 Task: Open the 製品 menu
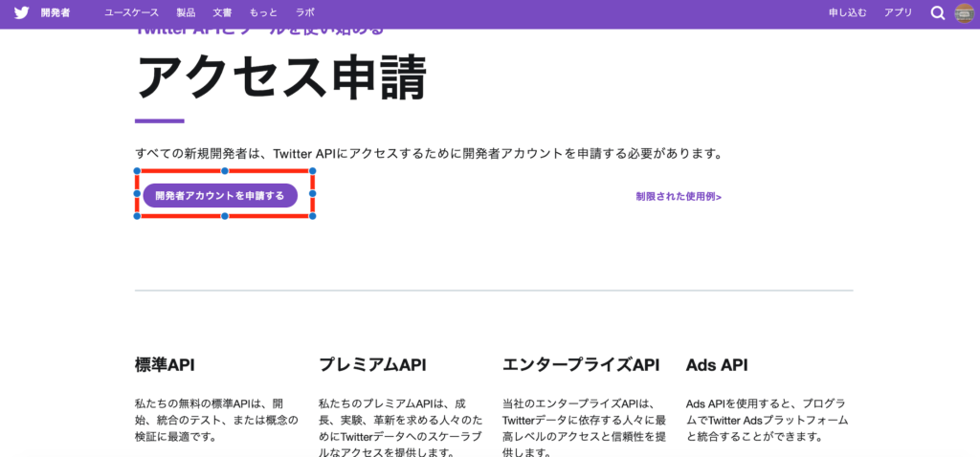(187, 13)
